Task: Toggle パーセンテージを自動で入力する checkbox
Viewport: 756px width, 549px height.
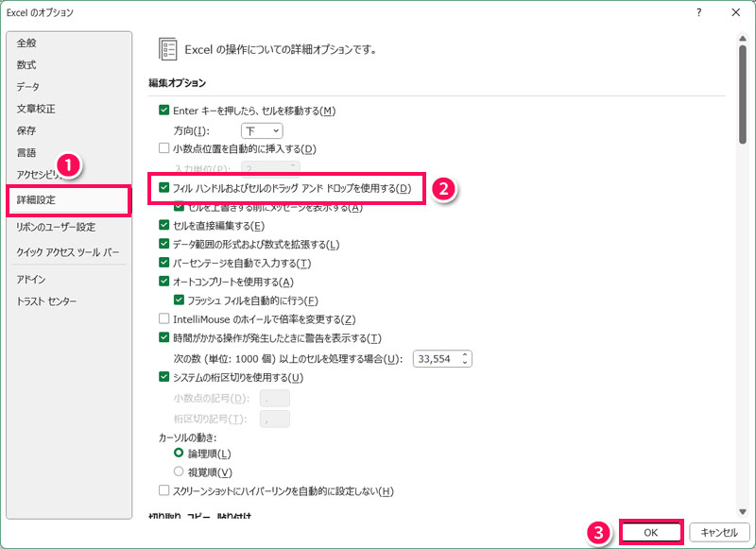Action: [x=163, y=263]
